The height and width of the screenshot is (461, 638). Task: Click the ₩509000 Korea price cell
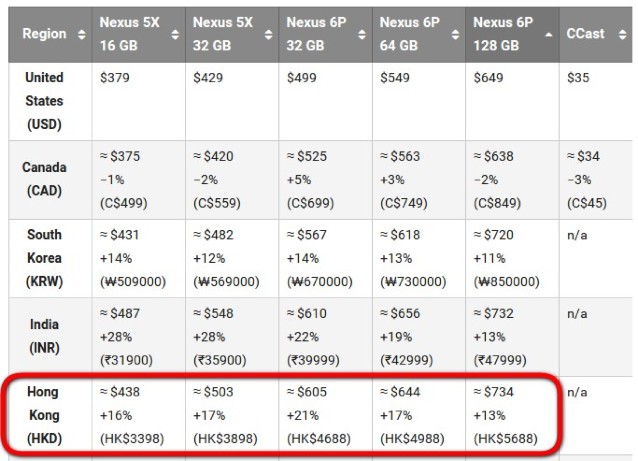pyautogui.click(x=133, y=282)
